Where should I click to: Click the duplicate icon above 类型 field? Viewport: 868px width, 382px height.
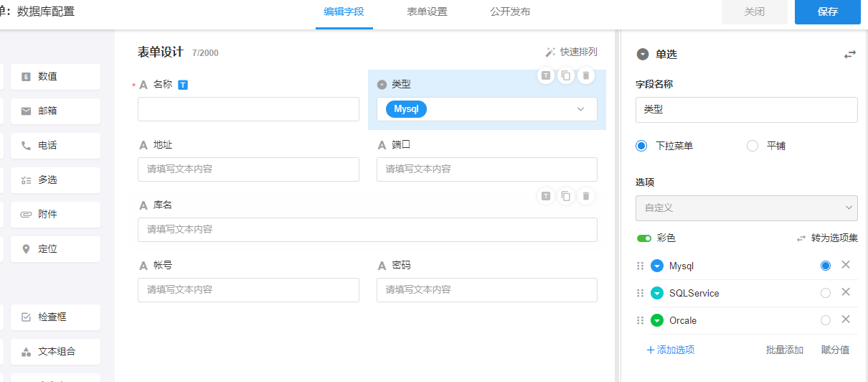pyautogui.click(x=566, y=75)
